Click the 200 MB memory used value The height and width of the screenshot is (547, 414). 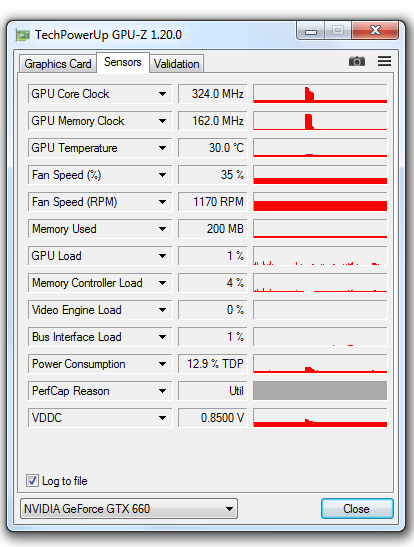point(213,229)
